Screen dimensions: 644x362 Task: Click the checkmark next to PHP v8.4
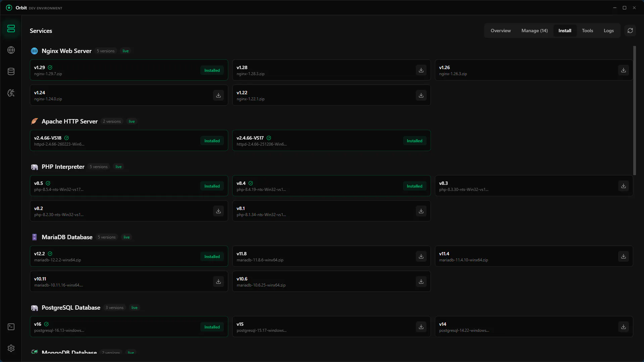pos(251,183)
